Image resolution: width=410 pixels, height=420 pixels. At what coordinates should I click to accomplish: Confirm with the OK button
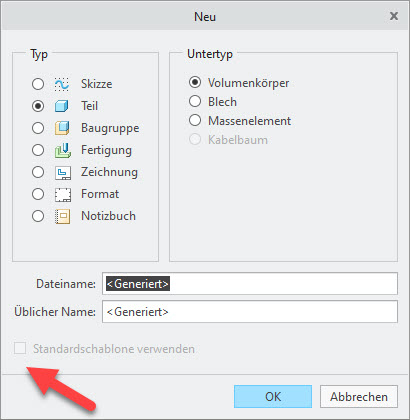[273, 397]
